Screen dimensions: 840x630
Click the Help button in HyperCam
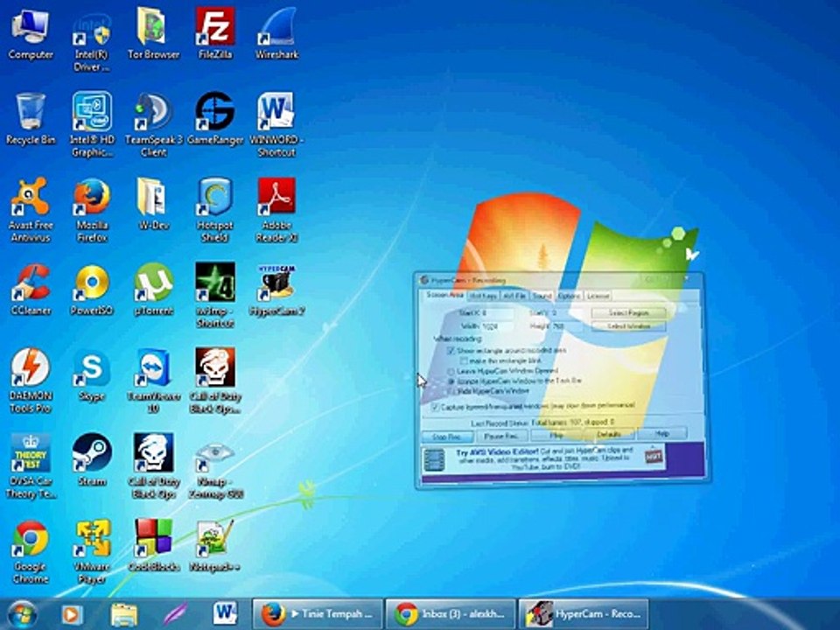coord(661,433)
